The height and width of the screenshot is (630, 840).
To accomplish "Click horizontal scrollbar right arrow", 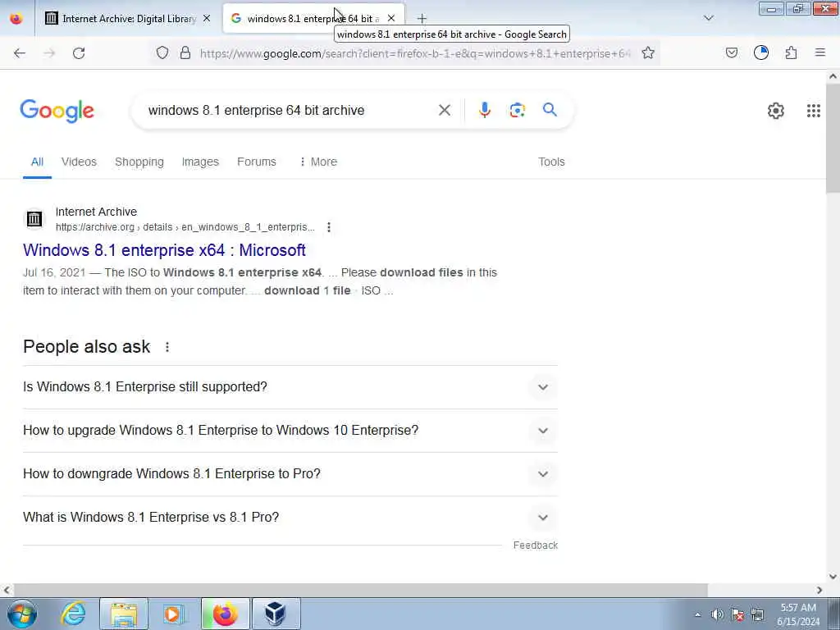I will [x=819, y=590].
